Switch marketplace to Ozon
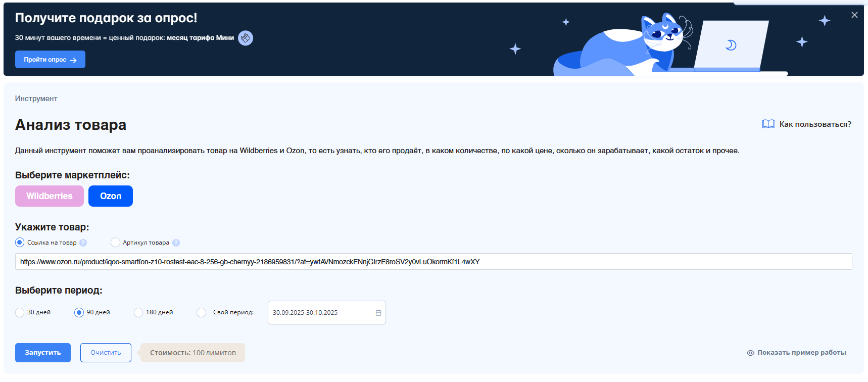The image size is (868, 382). point(111,196)
